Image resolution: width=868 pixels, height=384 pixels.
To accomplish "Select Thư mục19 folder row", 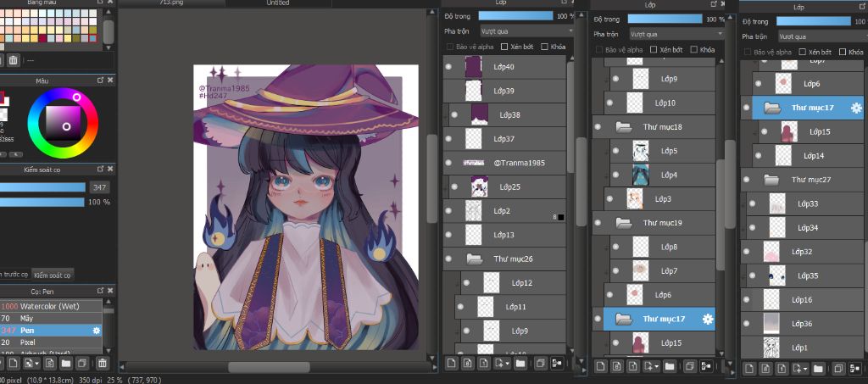I will 654,222.
